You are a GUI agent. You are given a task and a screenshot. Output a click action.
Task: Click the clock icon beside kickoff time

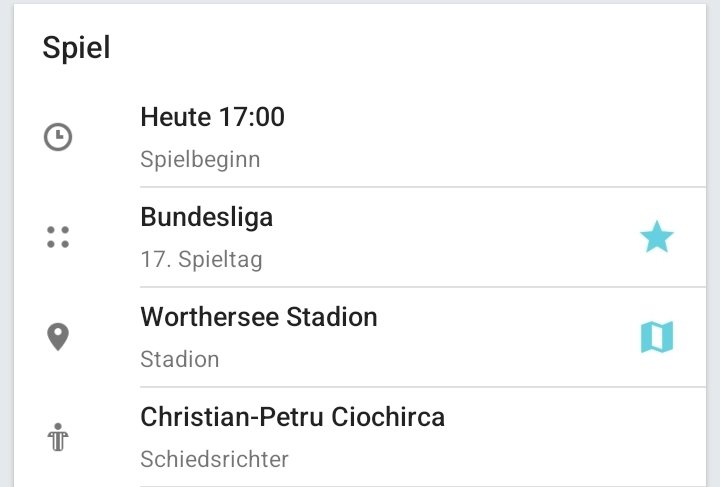coord(58,137)
